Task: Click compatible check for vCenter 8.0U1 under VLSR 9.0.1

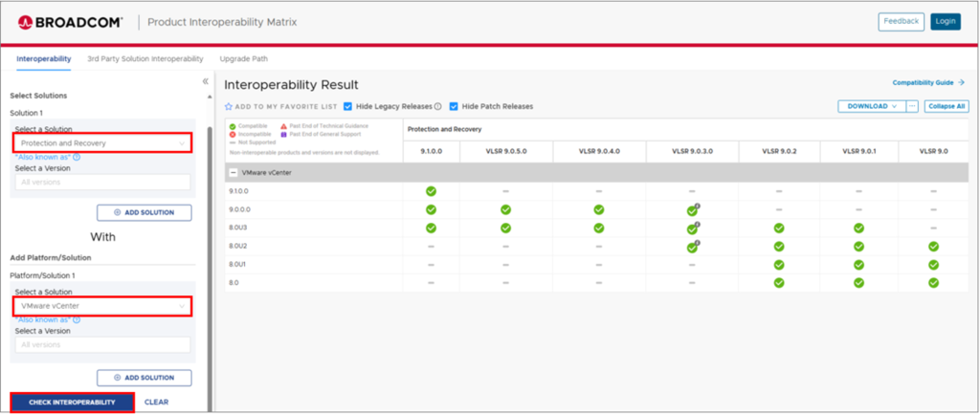Action: pos(858,265)
